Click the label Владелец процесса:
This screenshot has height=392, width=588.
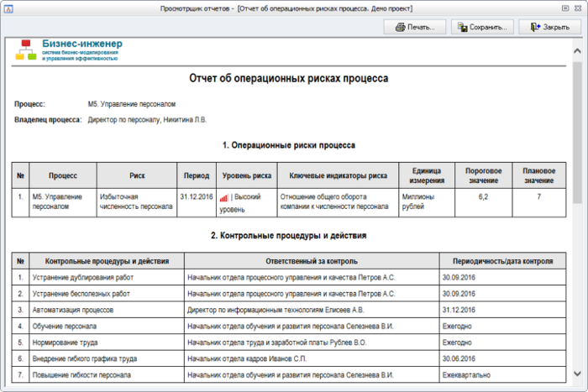click(x=48, y=120)
